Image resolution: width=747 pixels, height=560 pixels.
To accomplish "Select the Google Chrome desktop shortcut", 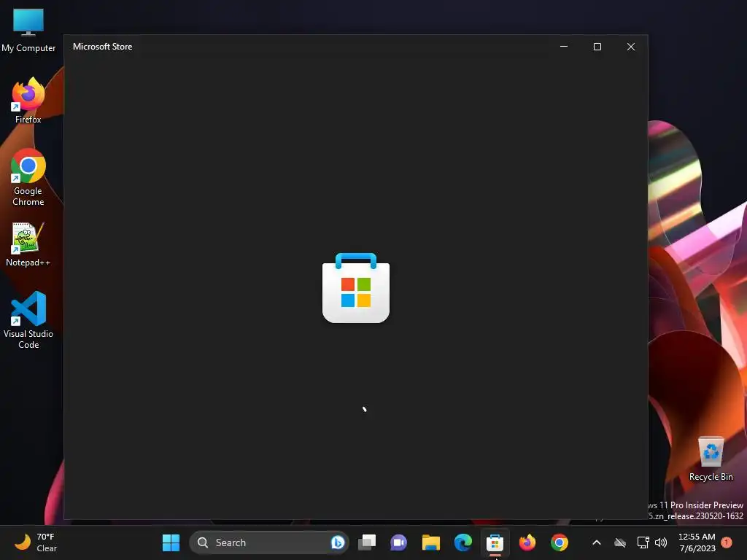I will (28, 177).
